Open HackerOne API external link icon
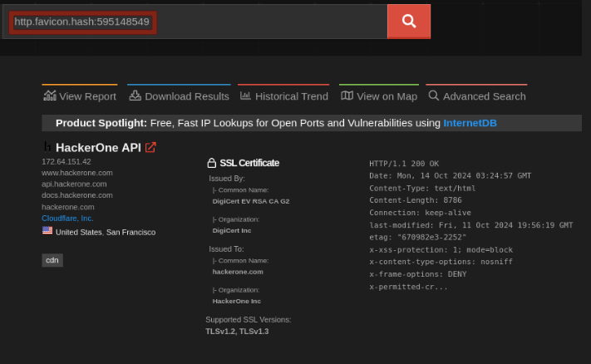Screen dimensions: 591x364 (150, 147)
